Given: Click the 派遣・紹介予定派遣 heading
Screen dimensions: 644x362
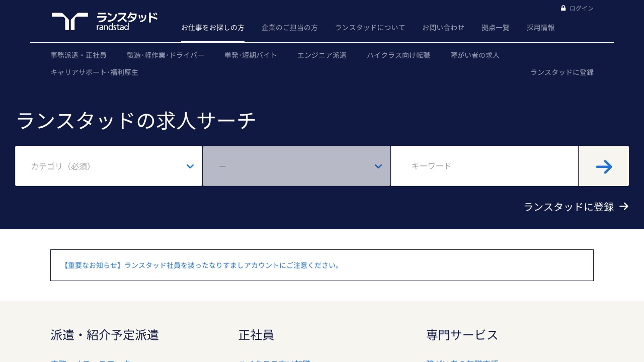Looking at the screenshot, I should point(105,335).
